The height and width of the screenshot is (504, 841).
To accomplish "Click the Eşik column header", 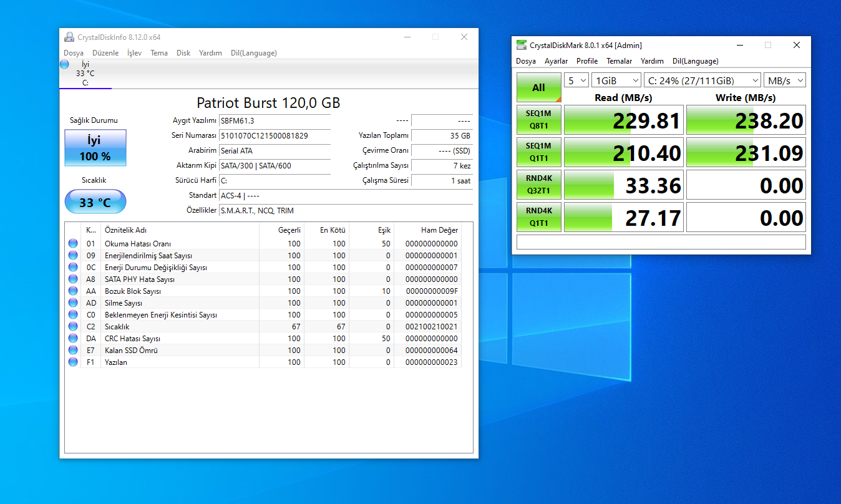I will tap(371, 230).
